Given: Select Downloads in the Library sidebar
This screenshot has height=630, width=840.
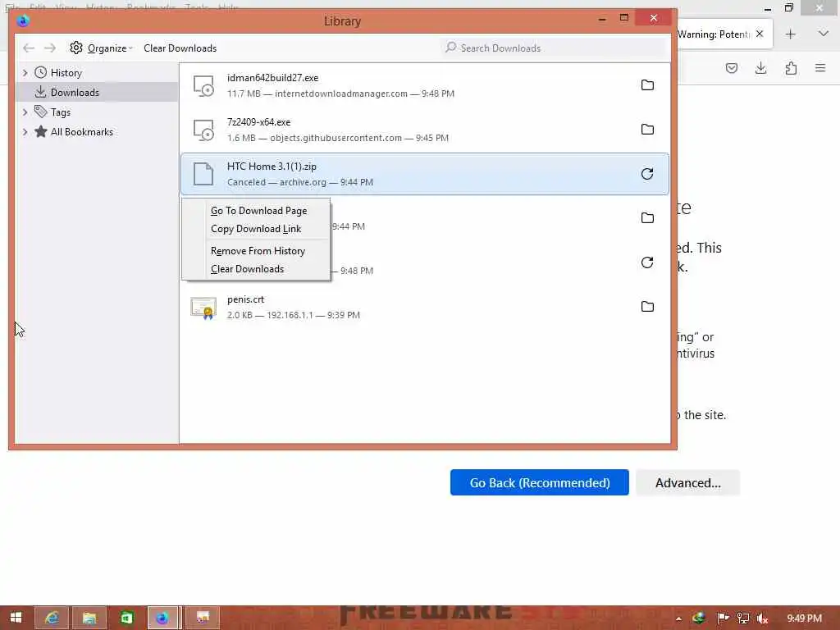Looking at the screenshot, I should [75, 93].
